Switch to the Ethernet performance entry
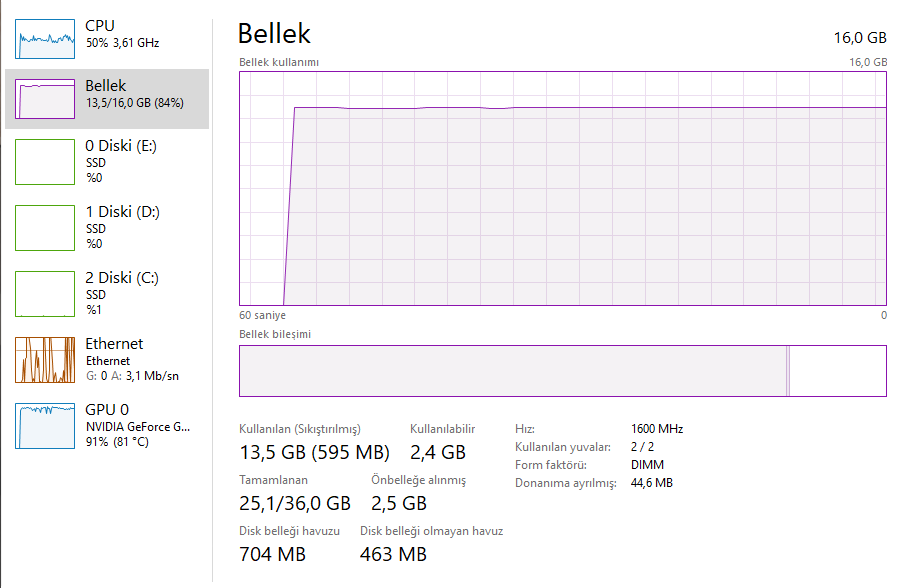Viewport: 911px width, 588px height. [114, 344]
